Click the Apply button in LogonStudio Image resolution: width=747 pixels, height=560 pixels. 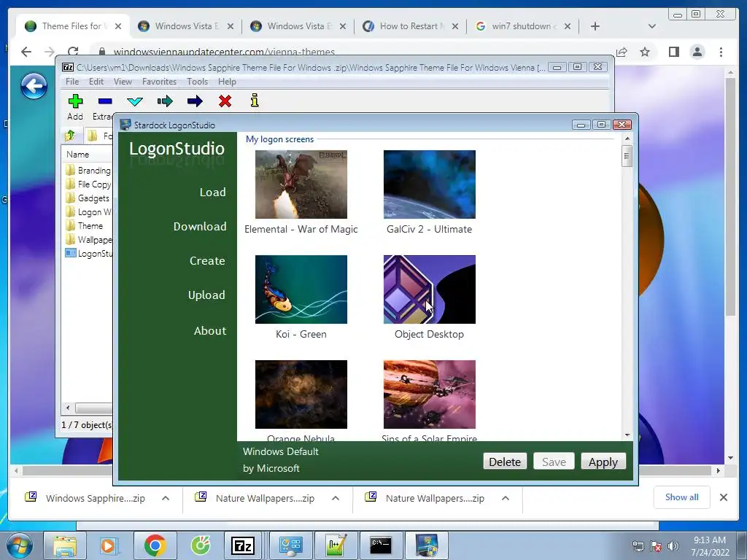[603, 462]
